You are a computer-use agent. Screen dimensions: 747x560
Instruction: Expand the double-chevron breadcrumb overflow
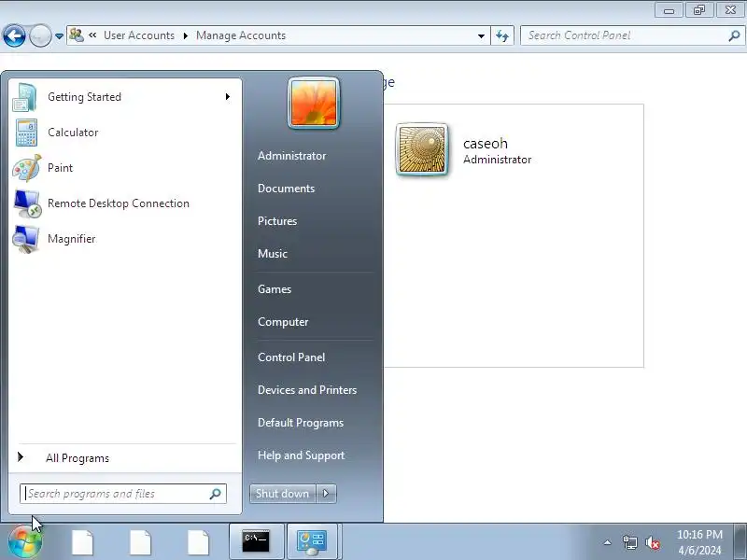[92, 35]
